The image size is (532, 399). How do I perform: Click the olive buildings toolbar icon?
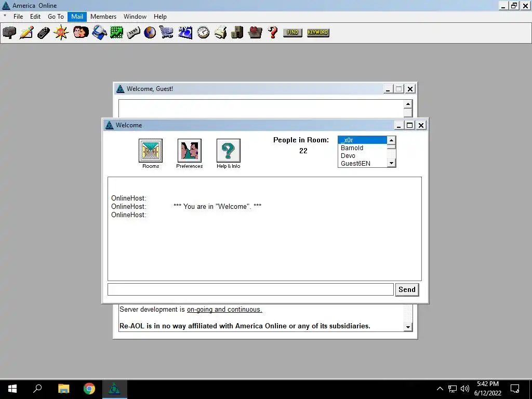tap(237, 33)
